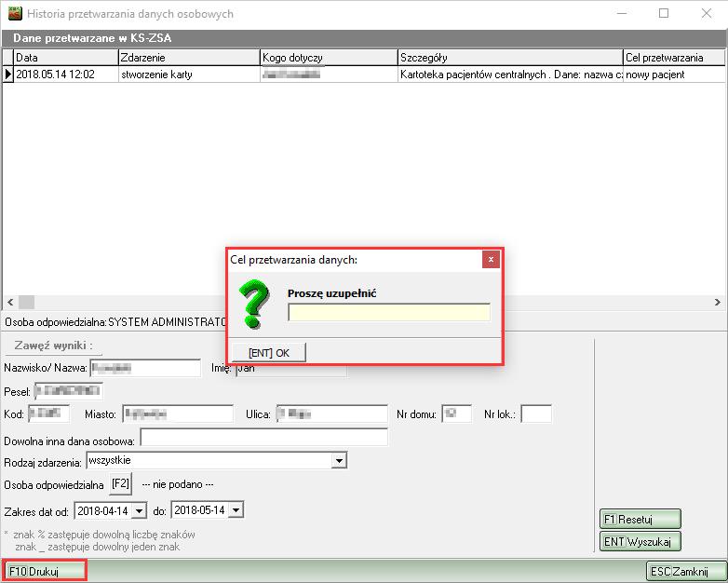This screenshot has width=728, height=583.
Task: Close the Cel przetwarzania danych dialog
Action: 491,260
